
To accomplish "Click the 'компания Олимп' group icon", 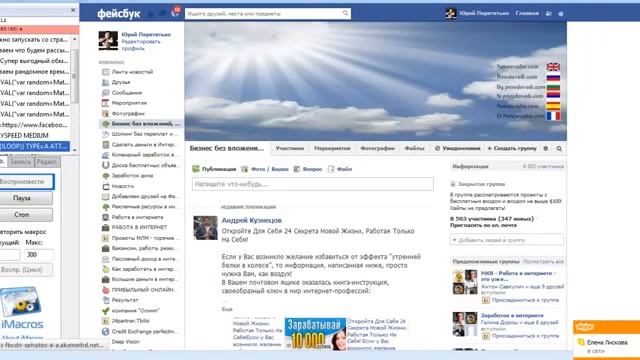I will [x=105, y=311].
